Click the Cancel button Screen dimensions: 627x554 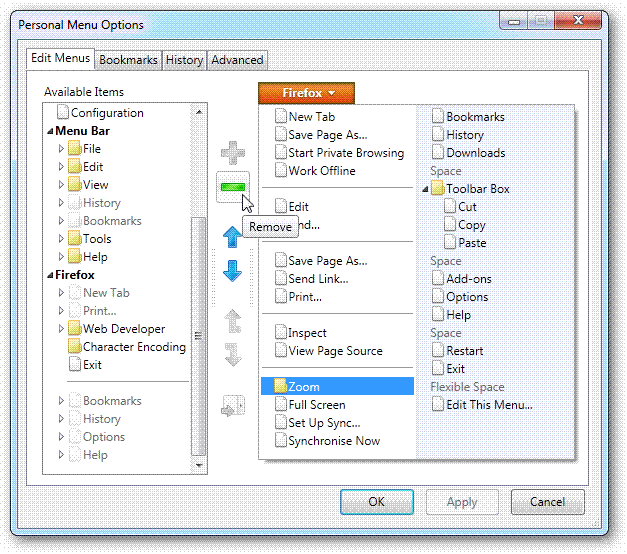[x=547, y=502]
